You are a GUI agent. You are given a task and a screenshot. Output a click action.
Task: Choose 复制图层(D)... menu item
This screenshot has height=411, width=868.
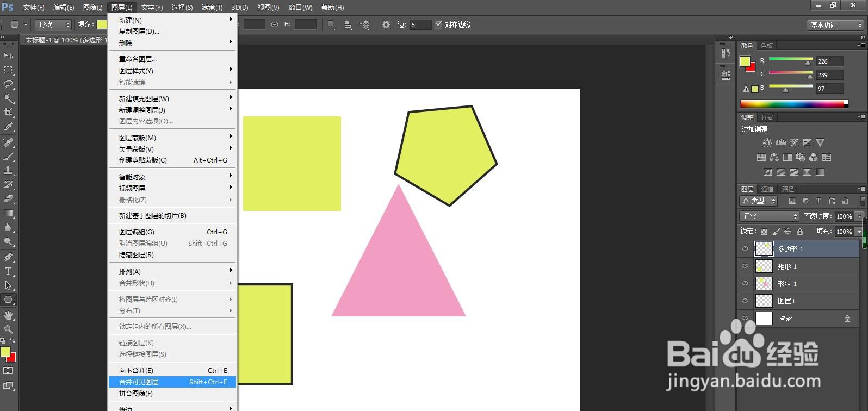(172, 32)
